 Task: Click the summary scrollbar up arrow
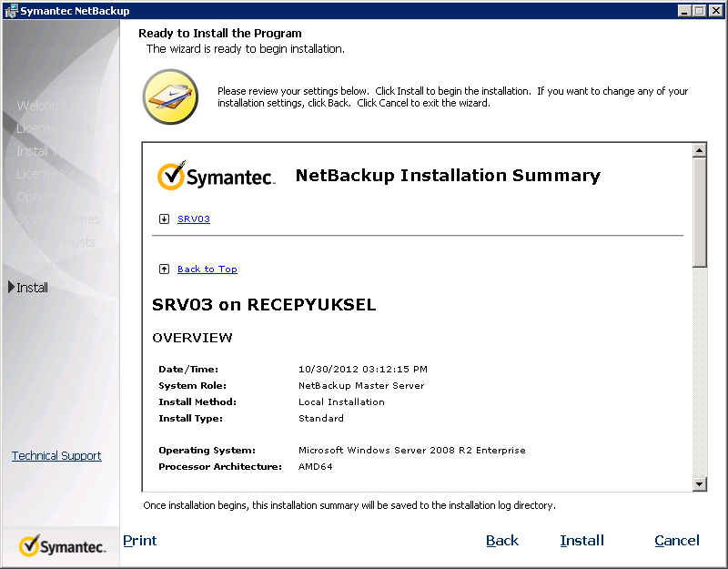click(699, 150)
